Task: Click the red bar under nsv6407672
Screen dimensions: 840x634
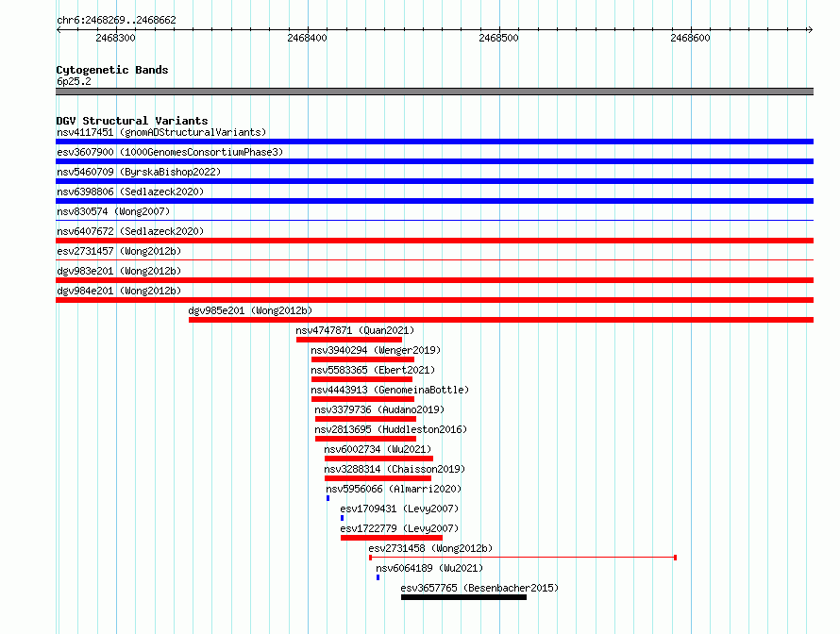Action: [x=434, y=241]
